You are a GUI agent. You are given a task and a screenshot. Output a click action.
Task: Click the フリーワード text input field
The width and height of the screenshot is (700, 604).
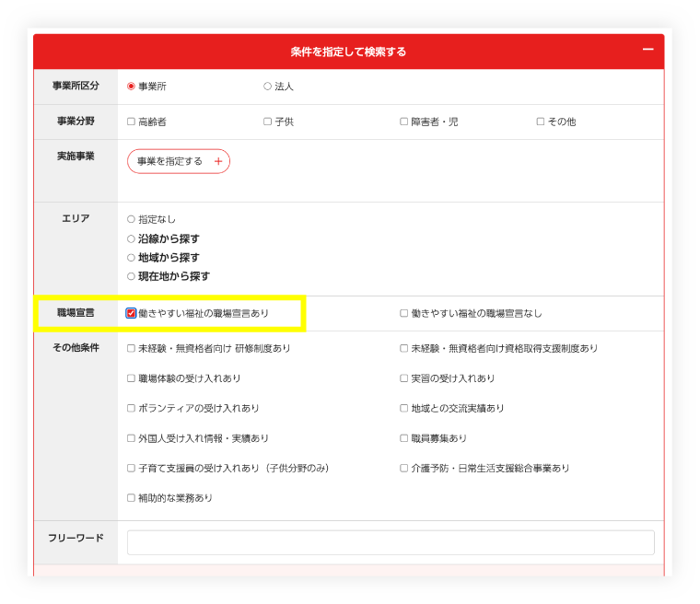click(x=391, y=542)
